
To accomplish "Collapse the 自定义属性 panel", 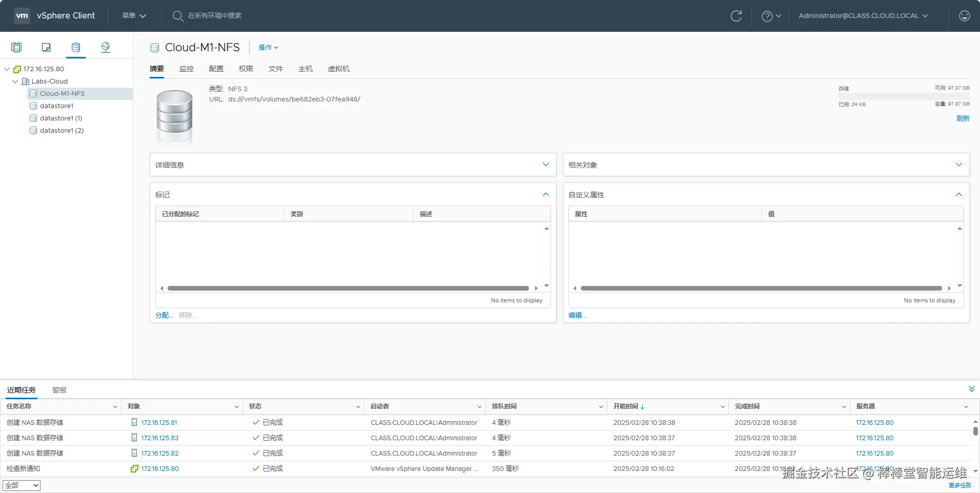I will point(959,195).
